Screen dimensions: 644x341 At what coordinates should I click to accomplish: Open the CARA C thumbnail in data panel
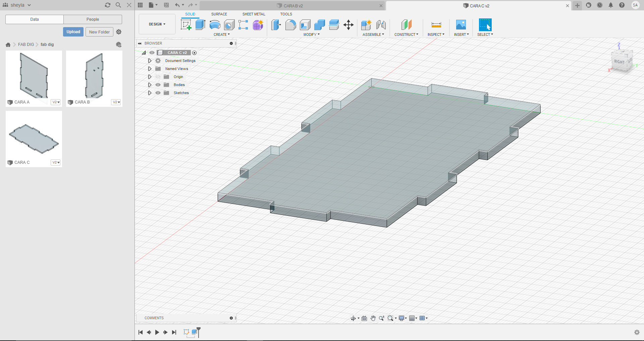[34, 139]
